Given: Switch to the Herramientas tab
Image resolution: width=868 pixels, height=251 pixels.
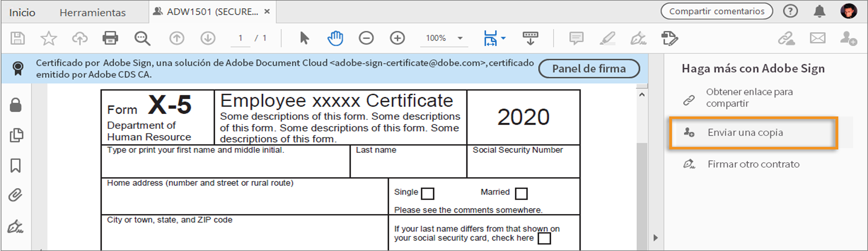Looking at the screenshot, I should pyautogui.click(x=92, y=13).
